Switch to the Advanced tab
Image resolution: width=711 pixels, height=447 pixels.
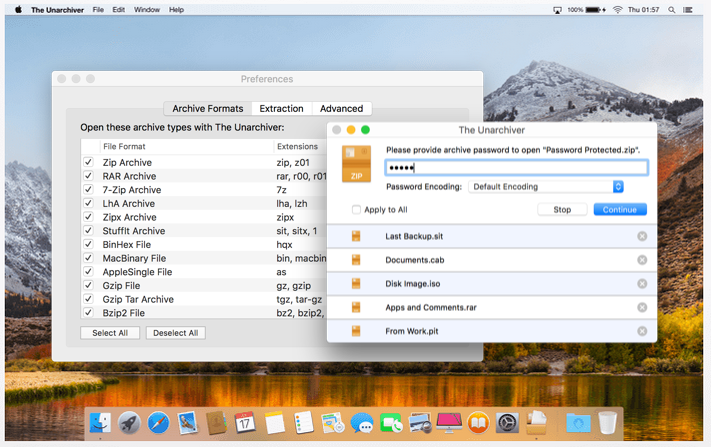(x=341, y=108)
